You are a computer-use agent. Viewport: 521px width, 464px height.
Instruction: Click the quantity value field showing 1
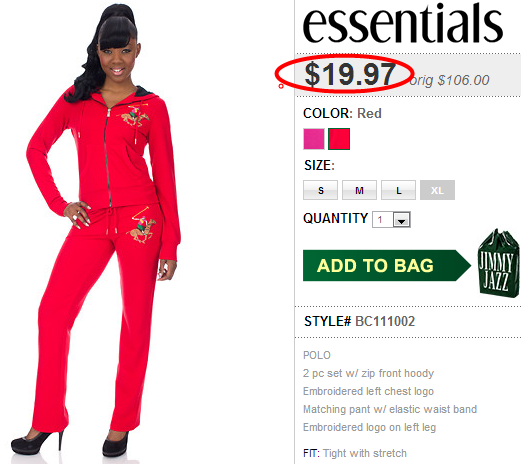383,220
